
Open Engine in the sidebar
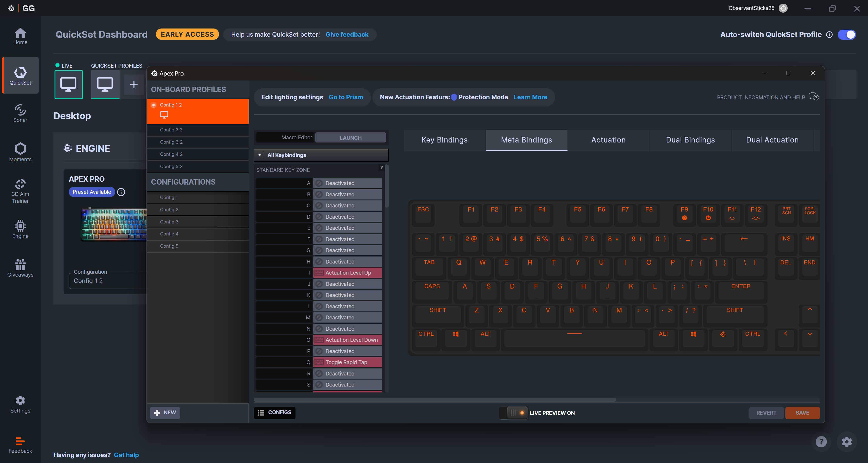point(20,230)
